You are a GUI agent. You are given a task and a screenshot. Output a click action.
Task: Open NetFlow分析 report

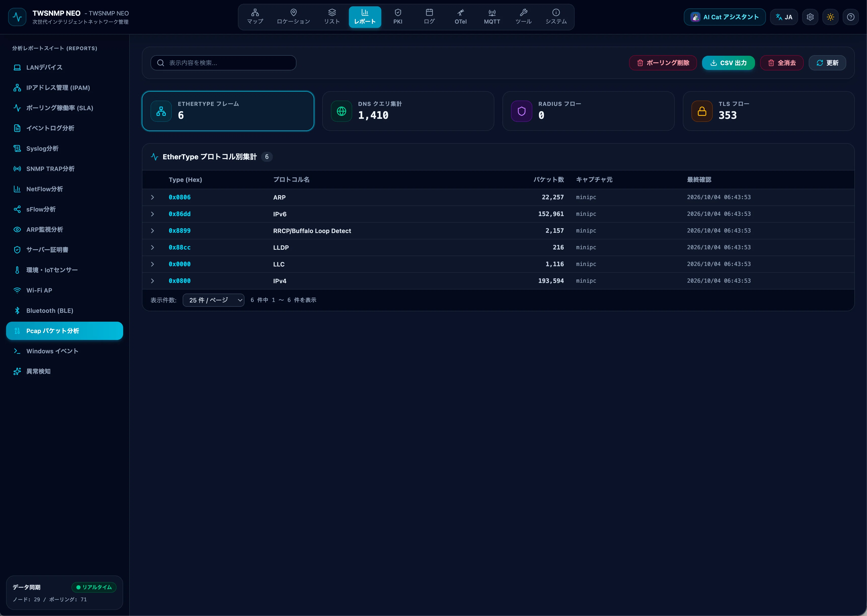(x=65, y=189)
